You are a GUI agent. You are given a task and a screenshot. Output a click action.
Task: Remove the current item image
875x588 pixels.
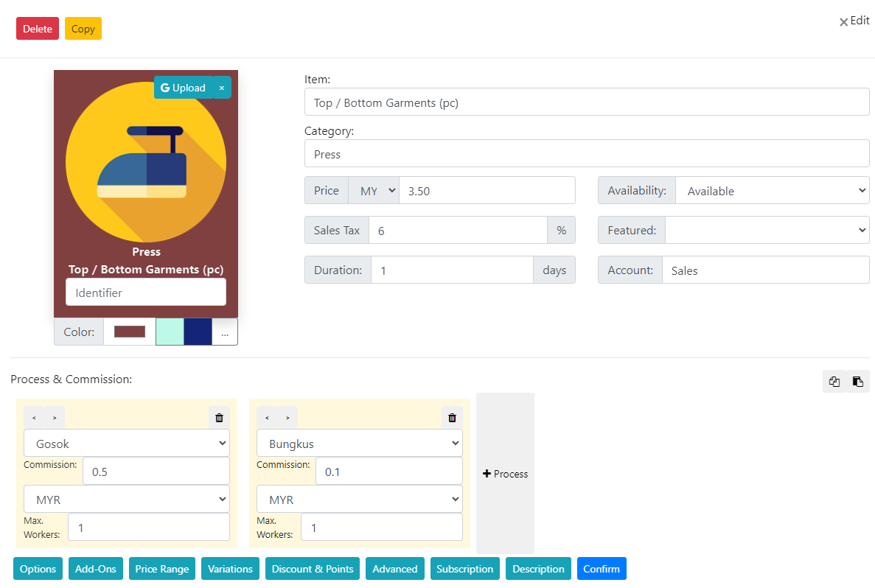click(x=221, y=87)
